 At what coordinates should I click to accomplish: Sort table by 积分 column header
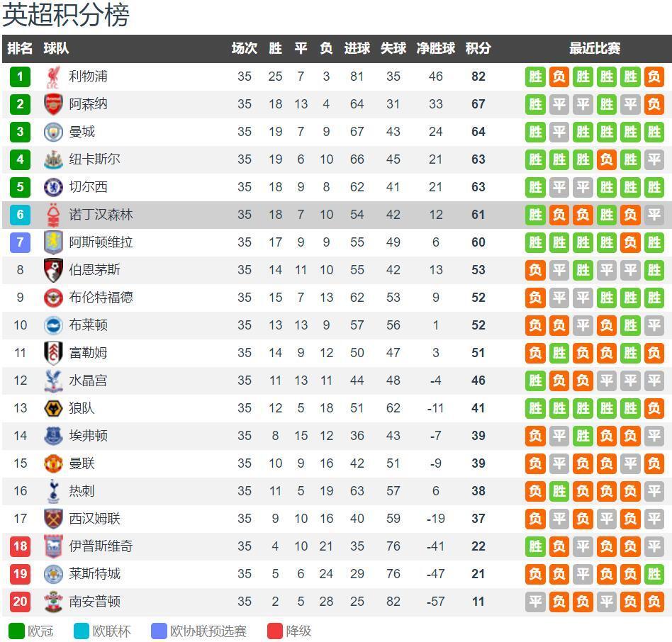pos(478,48)
